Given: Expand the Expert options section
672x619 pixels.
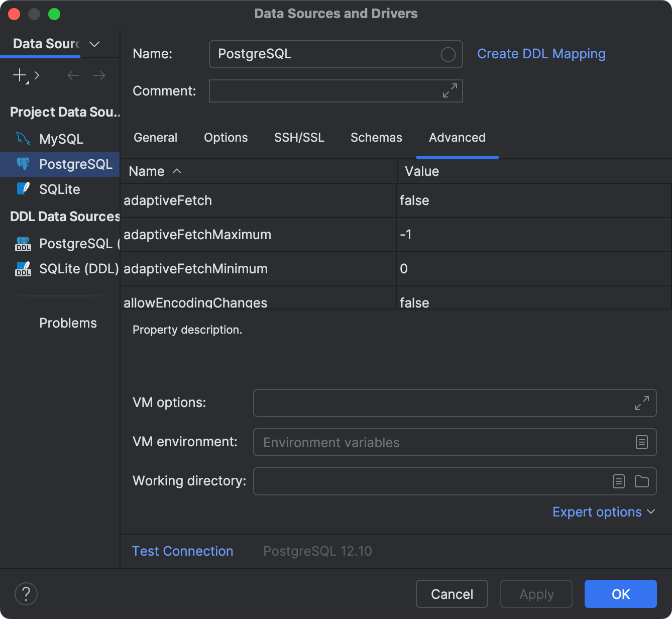Looking at the screenshot, I should [x=604, y=512].
